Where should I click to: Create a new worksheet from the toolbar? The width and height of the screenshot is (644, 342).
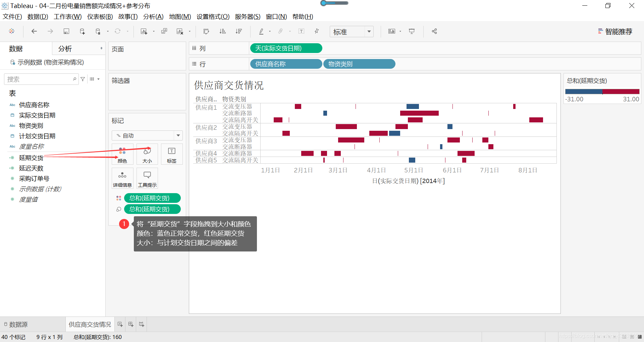[x=144, y=31]
